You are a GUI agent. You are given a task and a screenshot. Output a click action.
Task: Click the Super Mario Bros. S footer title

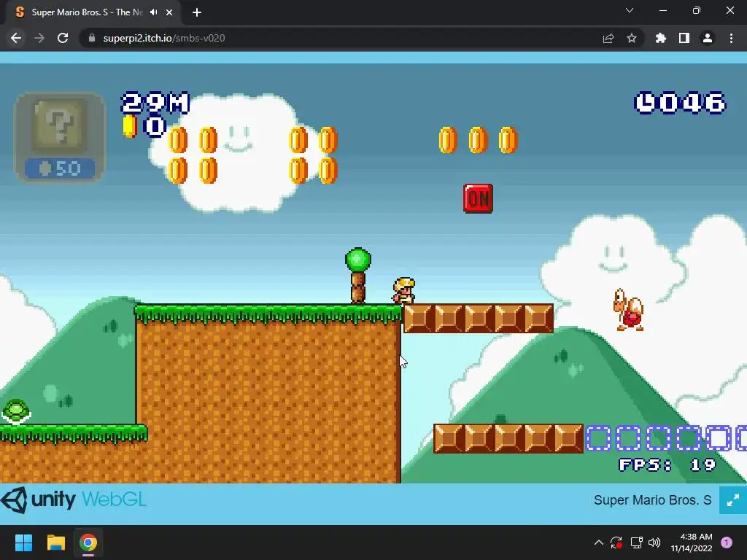pyautogui.click(x=652, y=500)
